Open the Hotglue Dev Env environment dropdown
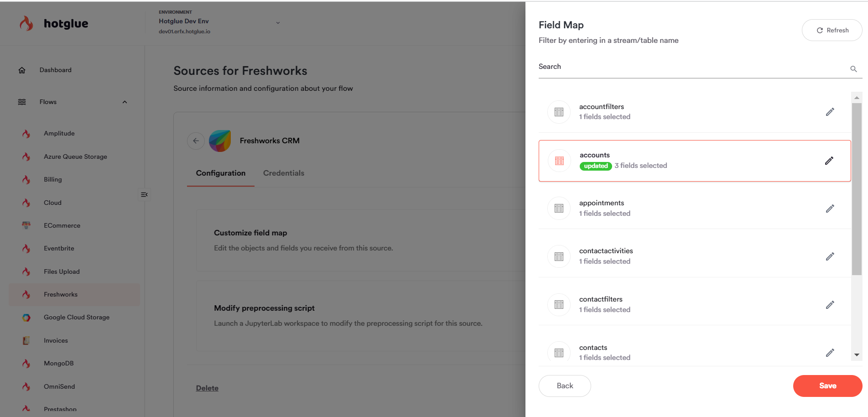 278,22
